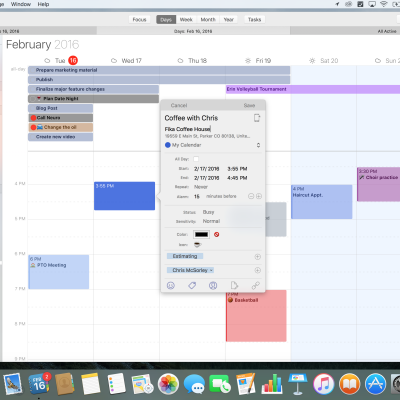Click the weather cloud icon for Thu 18
The image size is (400, 400).
point(180,61)
